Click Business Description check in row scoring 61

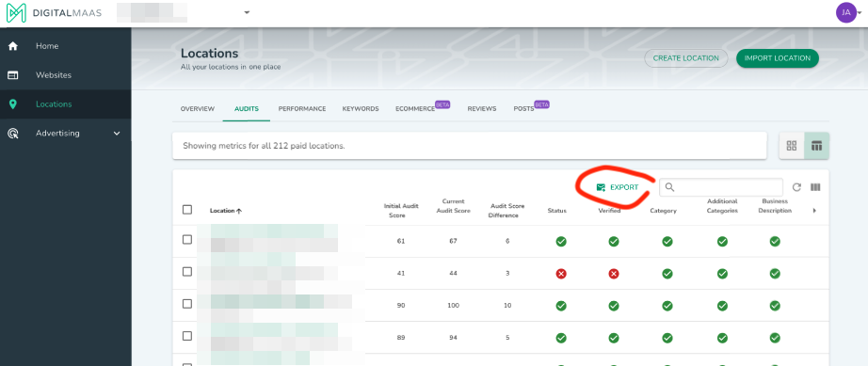[775, 241]
